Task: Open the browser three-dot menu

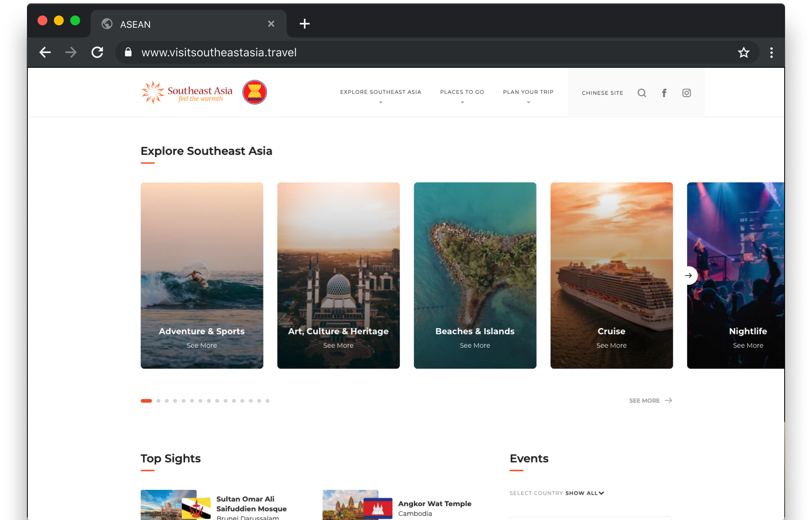Action: 772,52
